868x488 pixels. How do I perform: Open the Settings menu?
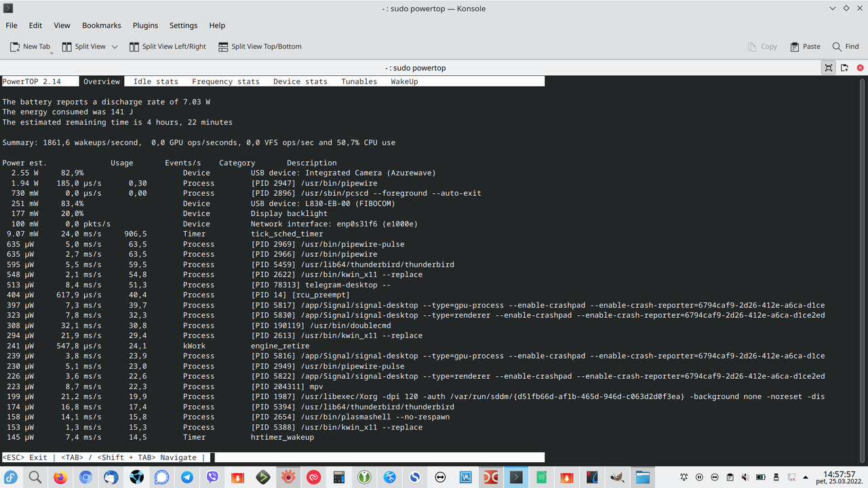point(183,25)
